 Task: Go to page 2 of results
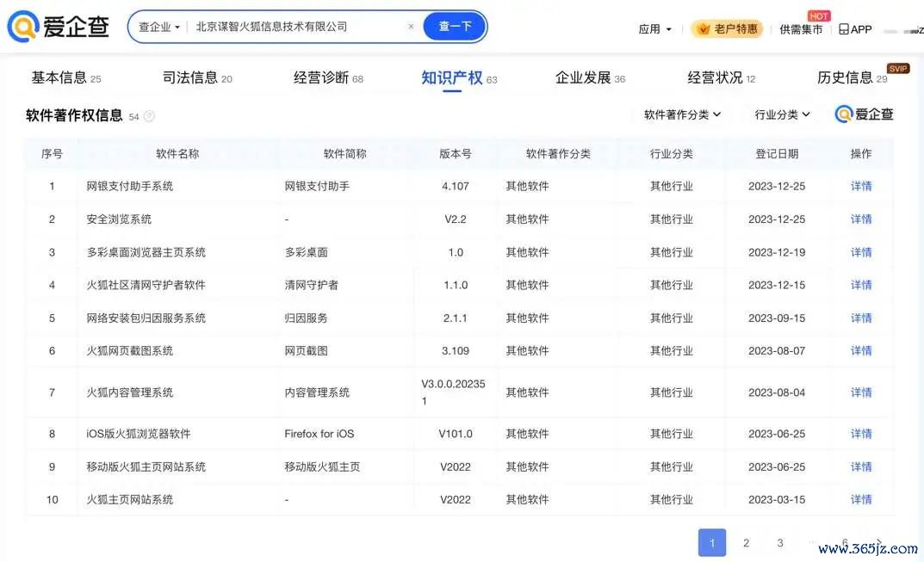pos(746,542)
